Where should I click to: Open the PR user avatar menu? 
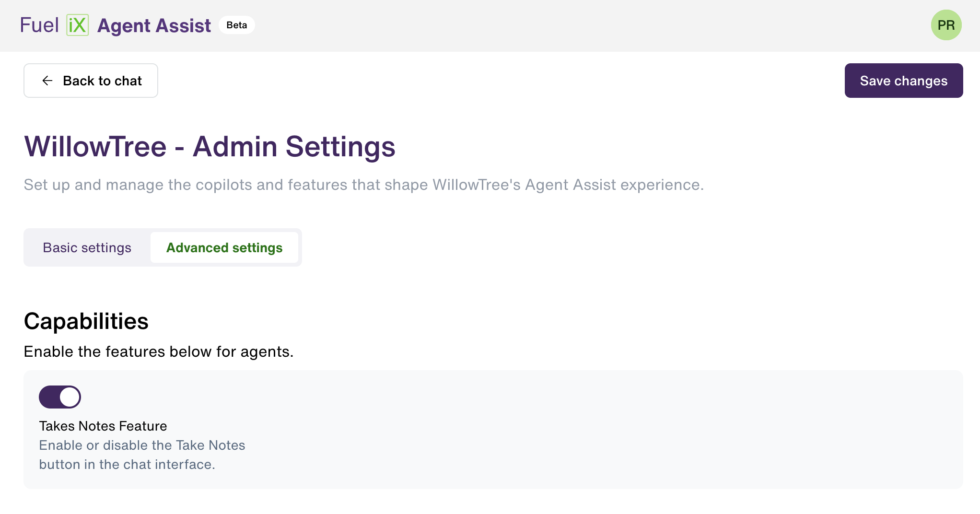point(946,25)
